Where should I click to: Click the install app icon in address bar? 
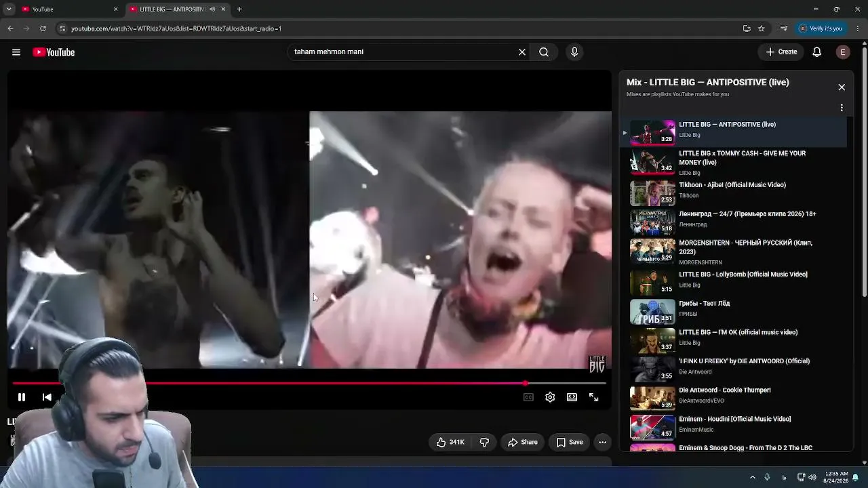pyautogui.click(x=747, y=28)
